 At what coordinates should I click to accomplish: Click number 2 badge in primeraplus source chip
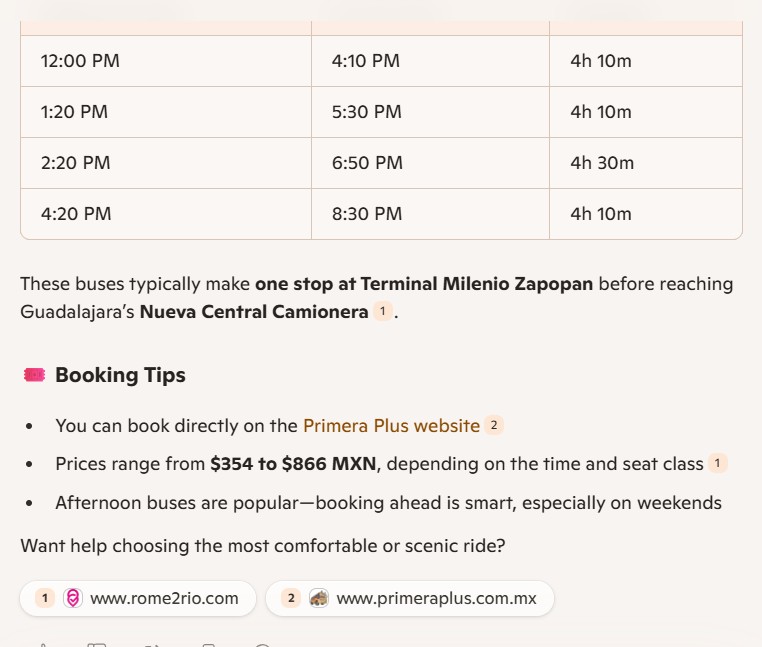(x=291, y=599)
